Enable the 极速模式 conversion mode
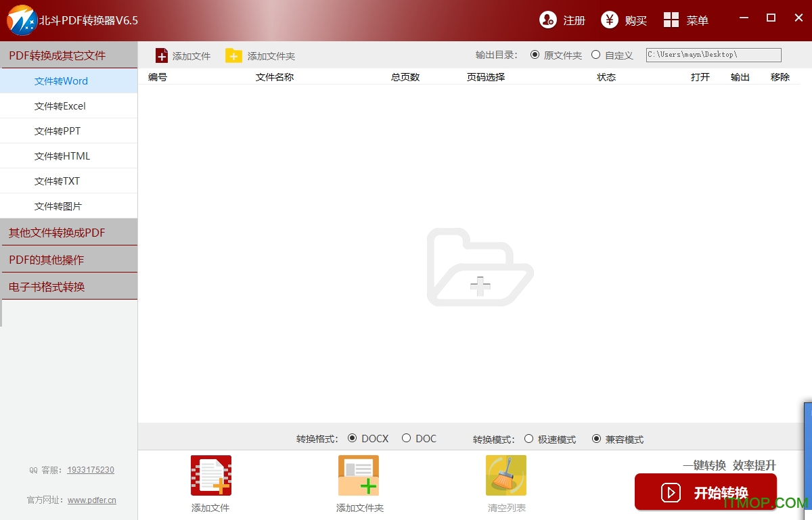Viewport: 812px width, 520px height. [528, 439]
